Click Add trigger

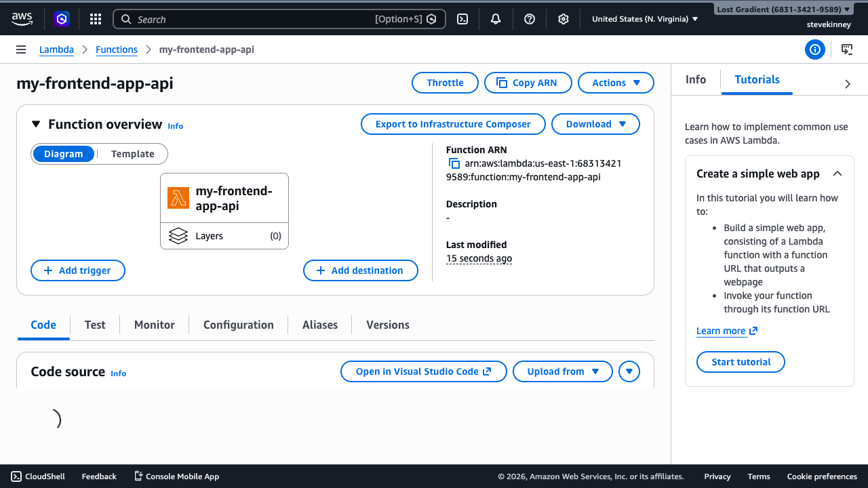click(x=78, y=270)
